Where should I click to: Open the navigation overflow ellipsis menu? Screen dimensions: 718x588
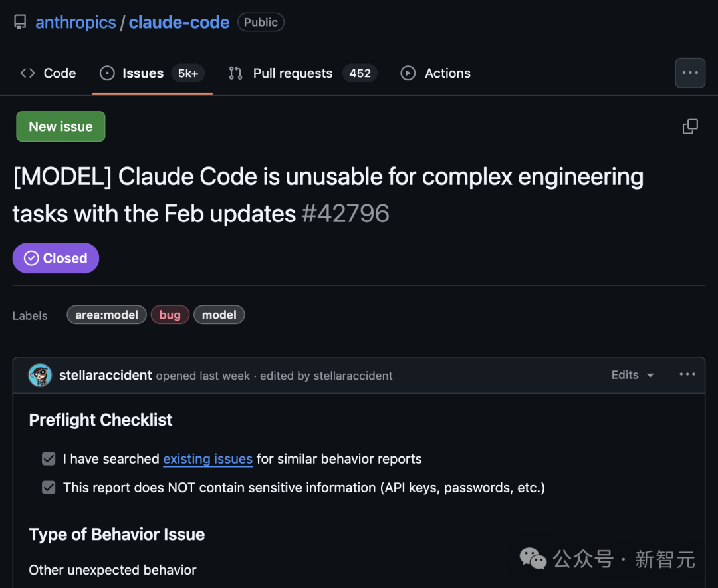click(690, 73)
